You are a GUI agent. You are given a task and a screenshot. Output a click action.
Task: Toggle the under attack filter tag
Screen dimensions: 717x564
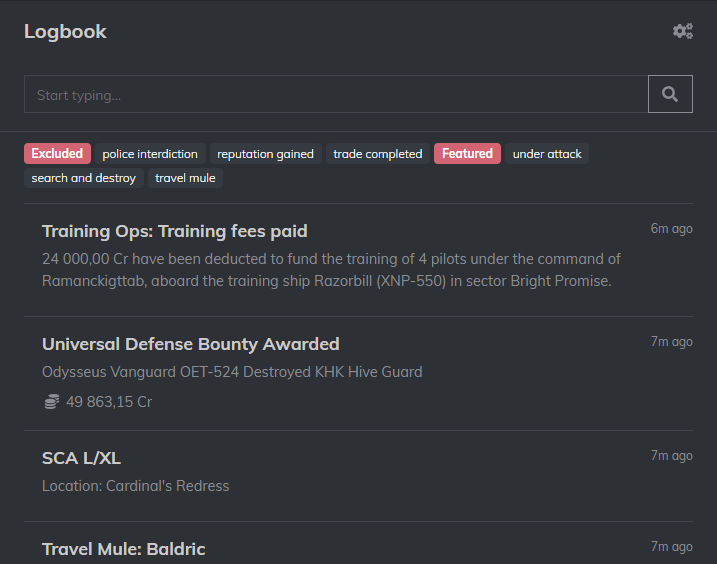tap(547, 154)
